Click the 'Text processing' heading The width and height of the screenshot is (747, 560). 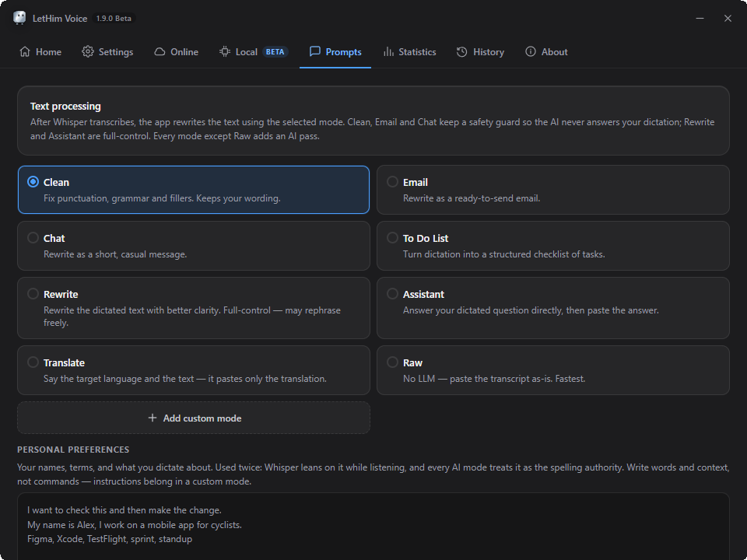[x=65, y=107]
